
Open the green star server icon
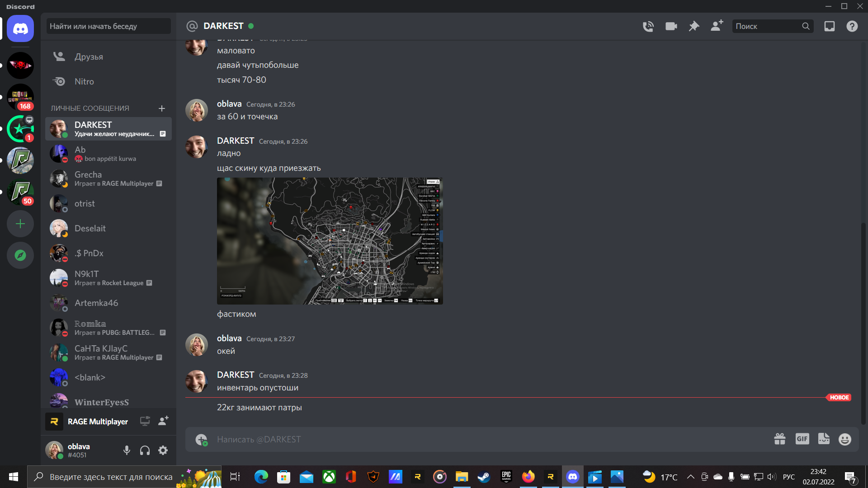(20, 129)
